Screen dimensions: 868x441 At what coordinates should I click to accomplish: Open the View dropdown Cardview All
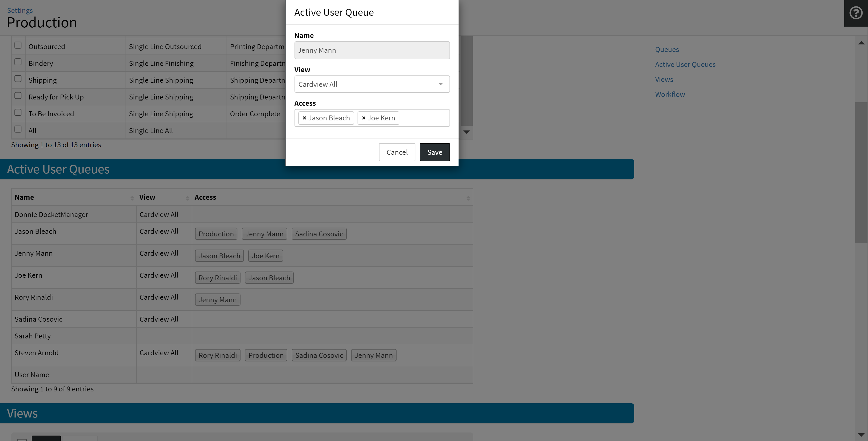pyautogui.click(x=367, y=84)
